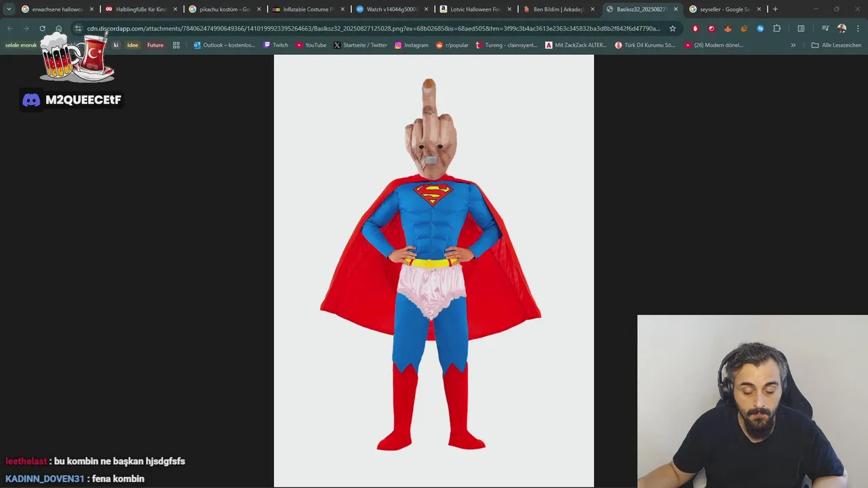The image size is (868, 488).
Task: Open the MetaMask fox extension
Action: [728, 28]
